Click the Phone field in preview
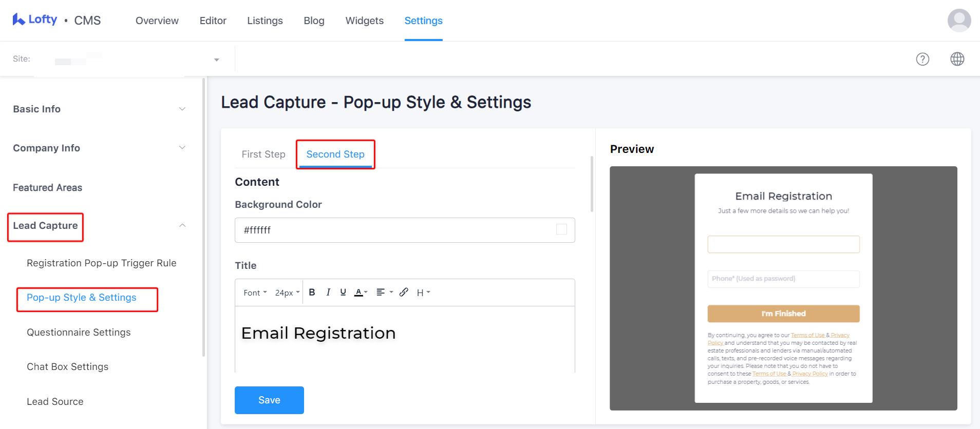 coord(783,279)
